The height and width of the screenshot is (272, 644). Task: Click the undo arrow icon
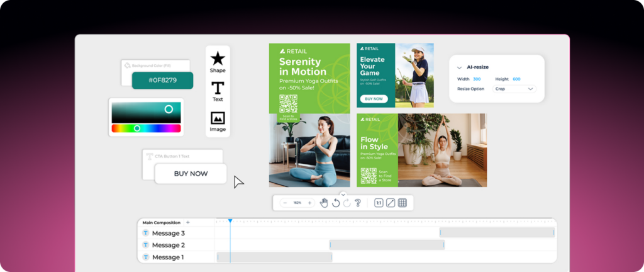336,203
